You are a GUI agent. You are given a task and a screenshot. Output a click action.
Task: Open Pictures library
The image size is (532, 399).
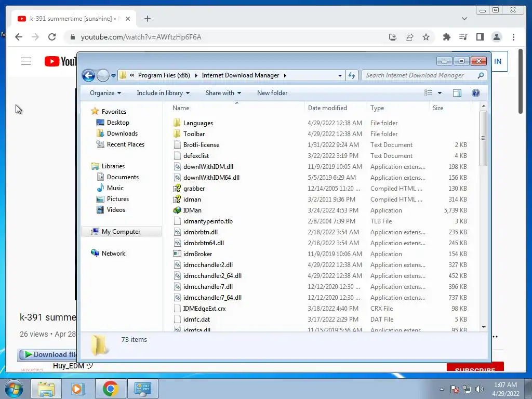point(118,199)
